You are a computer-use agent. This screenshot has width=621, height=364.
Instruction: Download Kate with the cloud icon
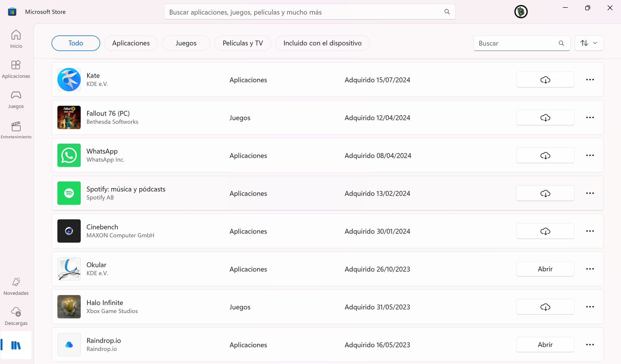[x=545, y=80]
